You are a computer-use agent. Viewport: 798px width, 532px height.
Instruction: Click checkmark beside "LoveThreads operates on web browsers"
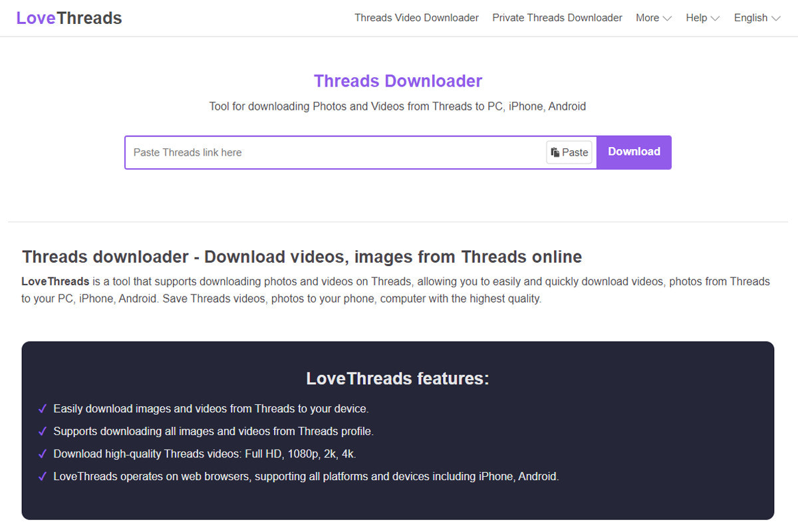click(x=43, y=476)
